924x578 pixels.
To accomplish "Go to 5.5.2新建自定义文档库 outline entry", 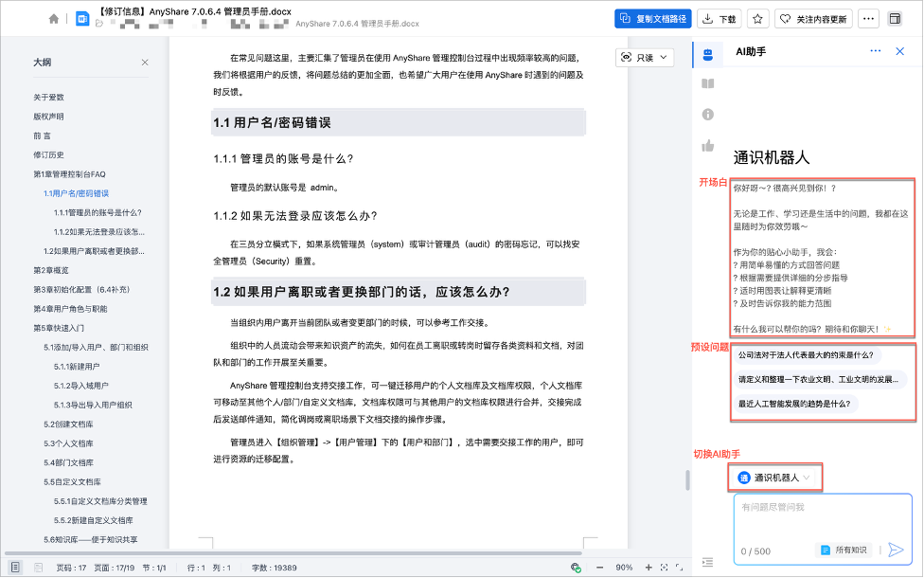I will 93,521.
